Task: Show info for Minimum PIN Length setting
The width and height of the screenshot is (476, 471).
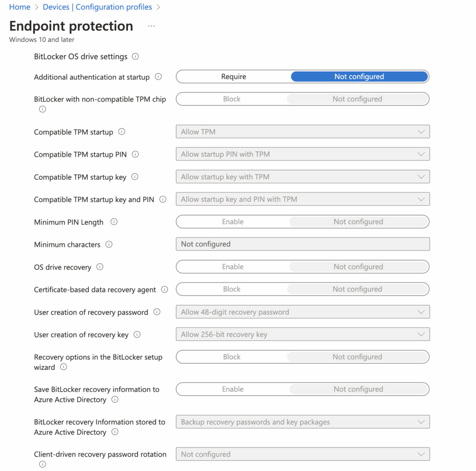Action: pyautogui.click(x=114, y=222)
